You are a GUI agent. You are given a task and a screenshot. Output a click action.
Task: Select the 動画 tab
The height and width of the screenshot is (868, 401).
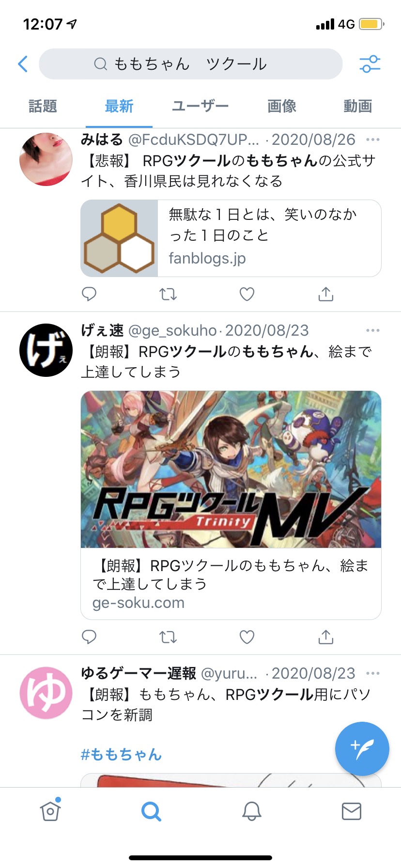point(358,106)
